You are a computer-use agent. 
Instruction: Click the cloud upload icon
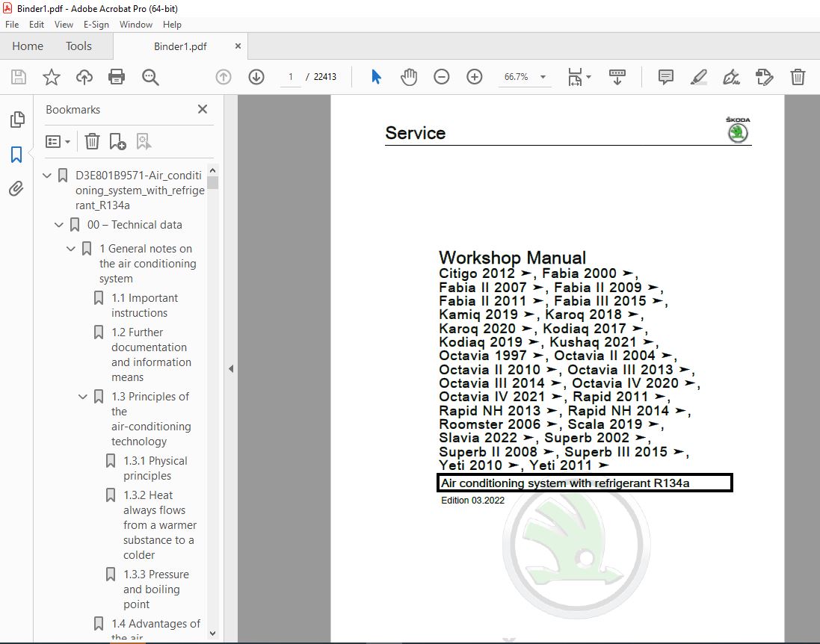point(84,77)
